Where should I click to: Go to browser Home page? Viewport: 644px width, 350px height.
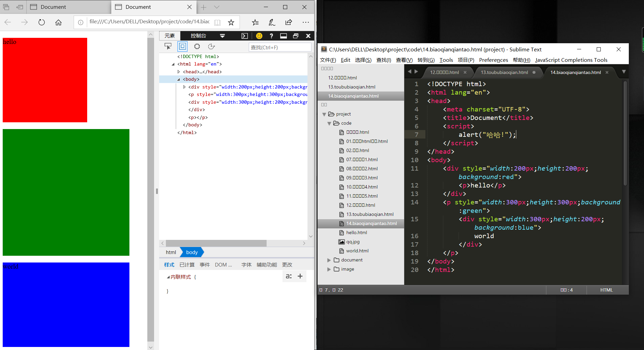(58, 22)
